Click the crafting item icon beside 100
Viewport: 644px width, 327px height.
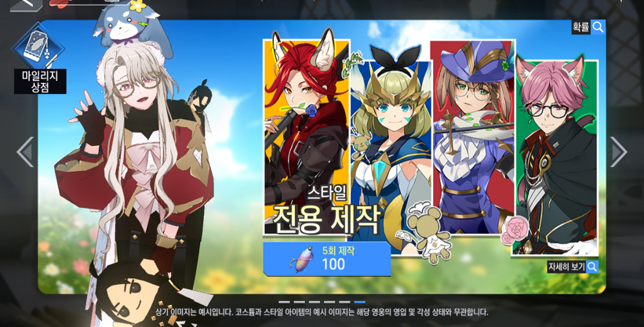click(301, 260)
